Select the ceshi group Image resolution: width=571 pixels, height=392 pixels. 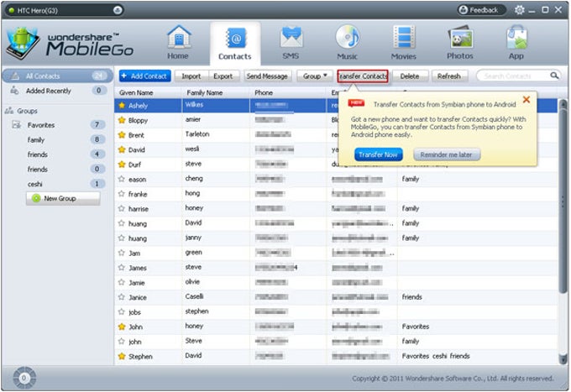point(58,184)
